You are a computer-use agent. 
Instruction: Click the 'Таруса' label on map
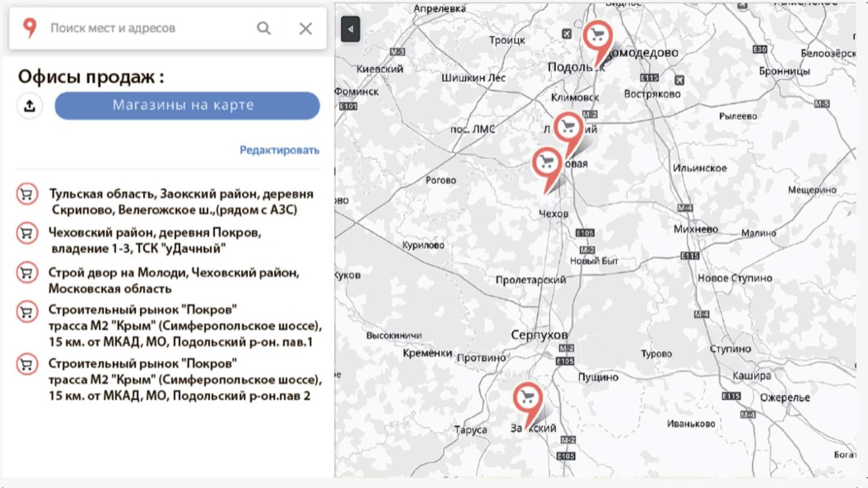pos(470,430)
